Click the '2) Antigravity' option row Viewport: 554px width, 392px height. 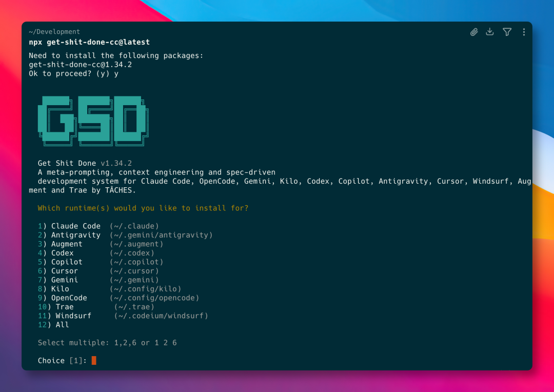pyautogui.click(x=125, y=235)
